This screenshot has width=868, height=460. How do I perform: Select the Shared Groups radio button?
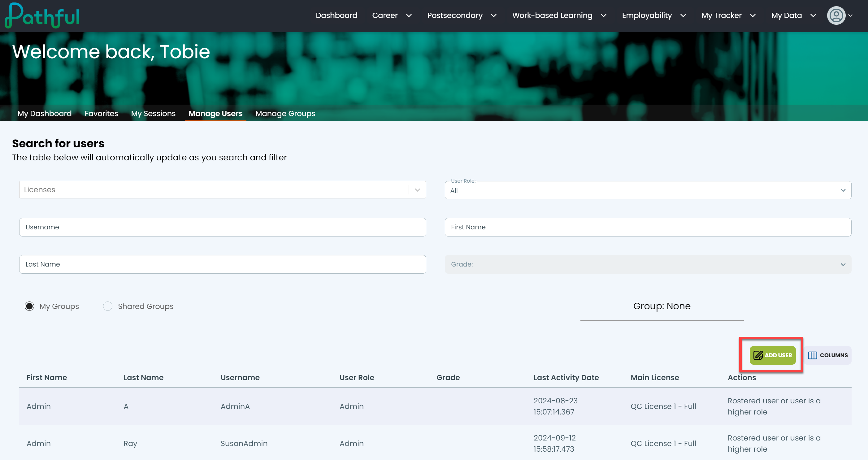pyautogui.click(x=108, y=306)
